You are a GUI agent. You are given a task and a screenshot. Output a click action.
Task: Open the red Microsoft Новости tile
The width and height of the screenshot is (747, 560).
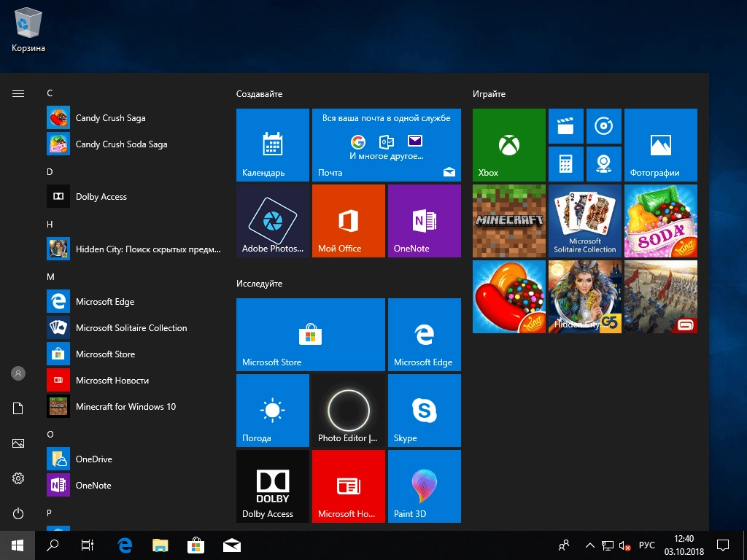[x=348, y=486]
